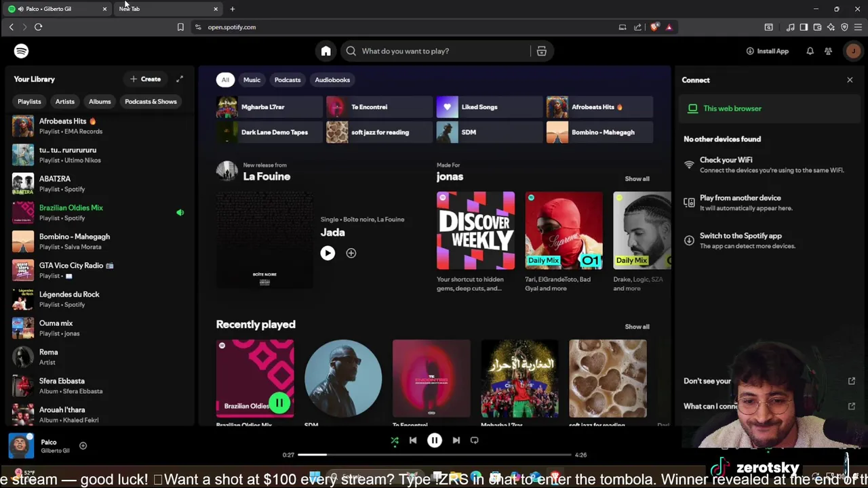The width and height of the screenshot is (868, 488).
Task: Filter library by Playlists
Action: click(x=29, y=102)
